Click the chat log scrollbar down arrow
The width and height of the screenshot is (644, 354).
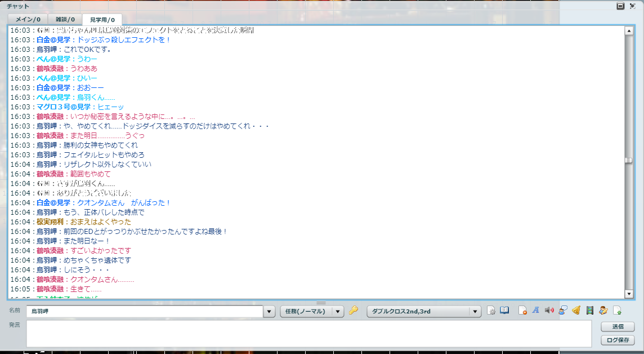click(629, 294)
